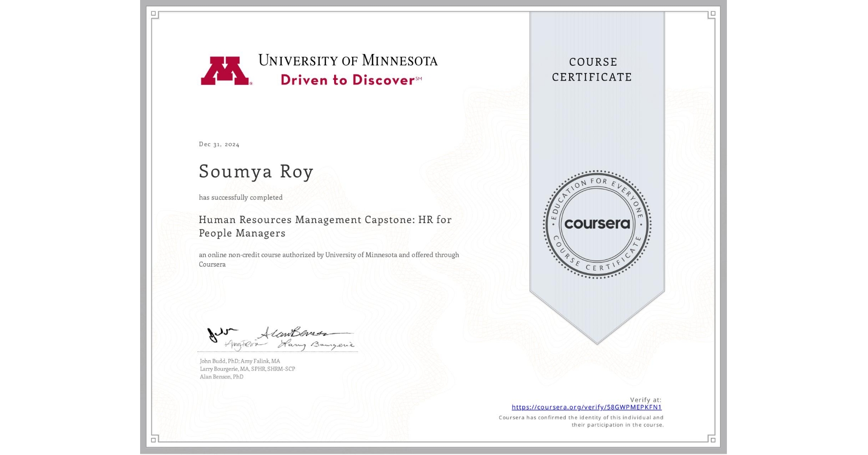Viewport: 868px width, 455px height.
Task: Select the "has successfully completed" text
Action: pyautogui.click(x=241, y=197)
